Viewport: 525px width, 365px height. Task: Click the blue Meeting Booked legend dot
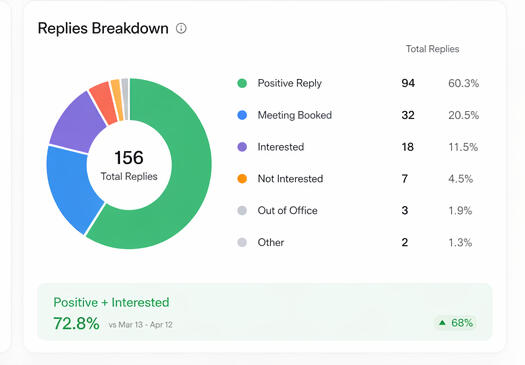242,115
